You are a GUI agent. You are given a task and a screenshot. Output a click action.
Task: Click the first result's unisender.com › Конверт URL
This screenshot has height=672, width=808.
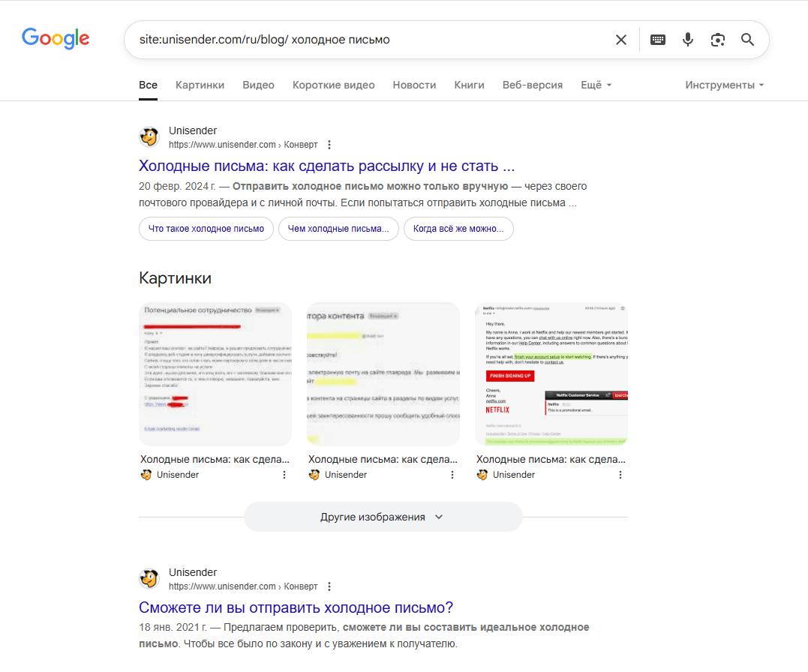point(243,145)
